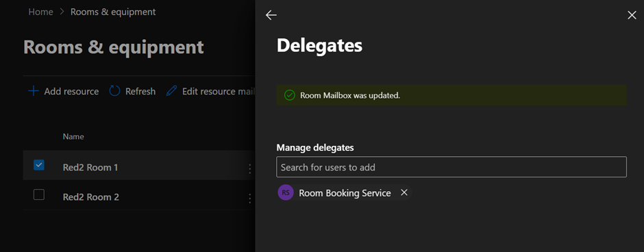Check the Red2 Room 2 checkbox
This screenshot has width=644, height=252.
point(38,194)
